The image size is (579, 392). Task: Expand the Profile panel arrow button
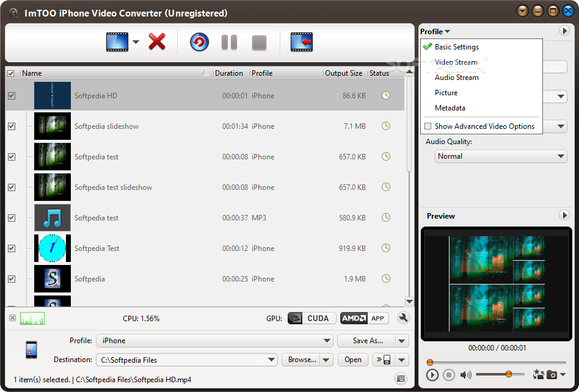pos(564,31)
